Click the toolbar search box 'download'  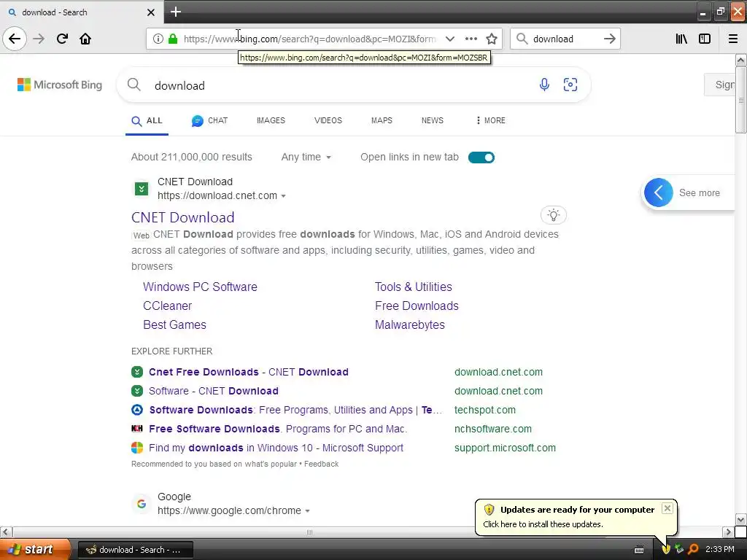(565, 39)
